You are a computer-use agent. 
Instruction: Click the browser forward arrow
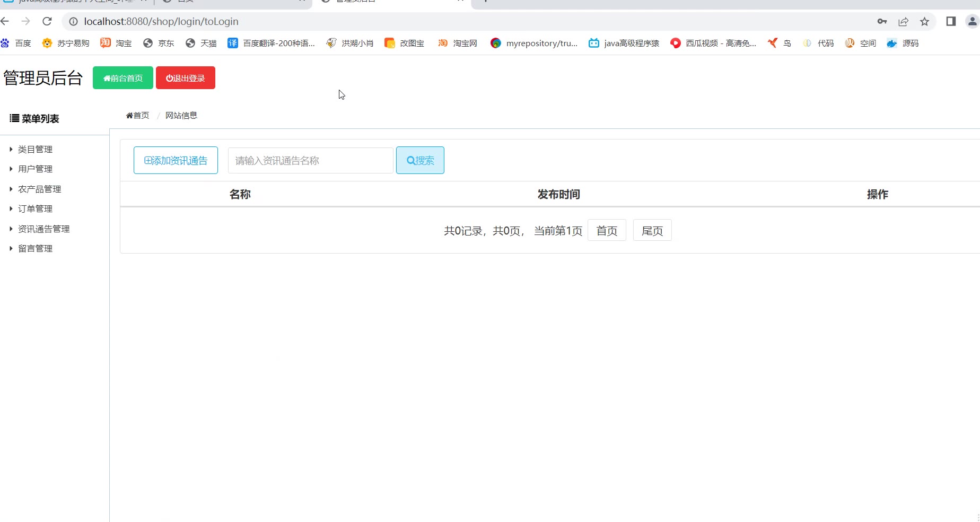(x=25, y=21)
